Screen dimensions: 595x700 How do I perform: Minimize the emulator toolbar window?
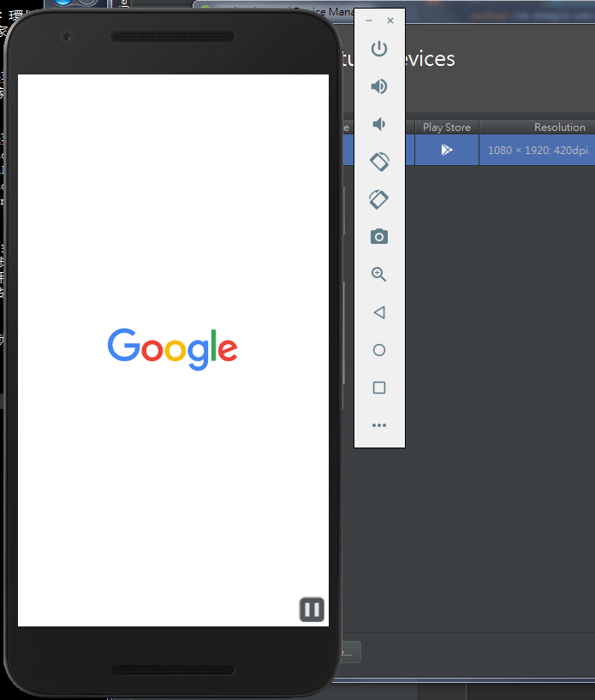pyautogui.click(x=369, y=21)
